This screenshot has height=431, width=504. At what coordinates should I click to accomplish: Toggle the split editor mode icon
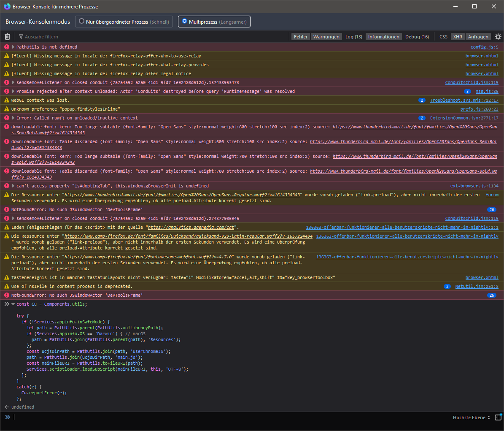point(498,417)
